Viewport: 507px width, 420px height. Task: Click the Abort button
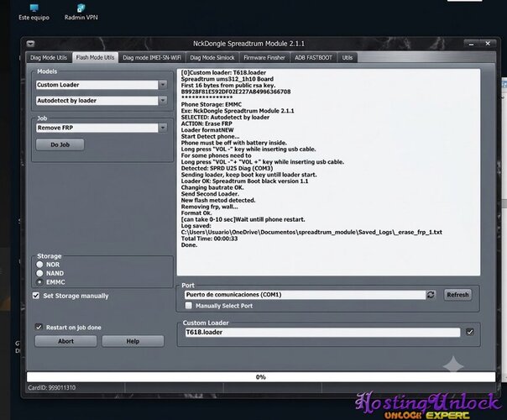(65, 341)
